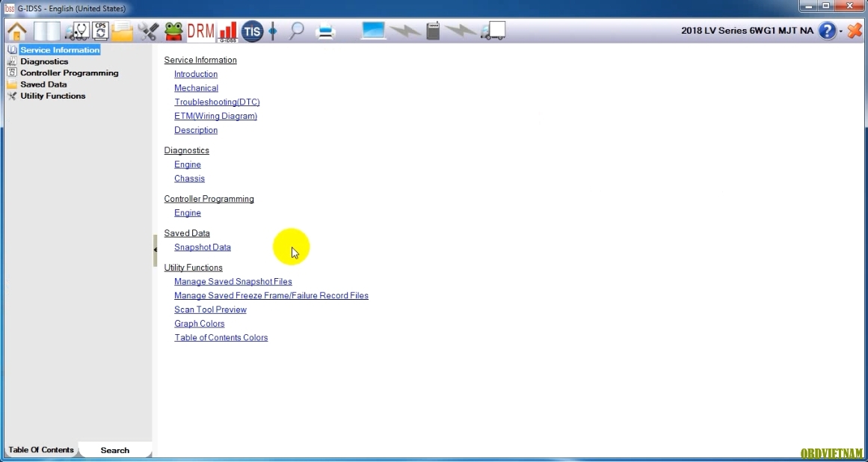Minimize the G-IDSS window
This screenshot has height=462, width=868.
click(809, 6)
